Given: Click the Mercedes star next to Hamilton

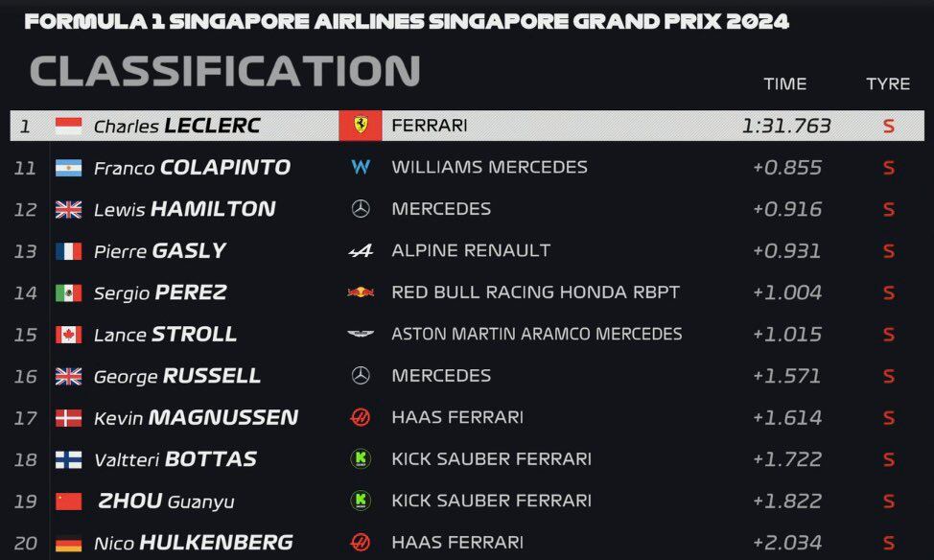Looking at the screenshot, I should tap(361, 209).
